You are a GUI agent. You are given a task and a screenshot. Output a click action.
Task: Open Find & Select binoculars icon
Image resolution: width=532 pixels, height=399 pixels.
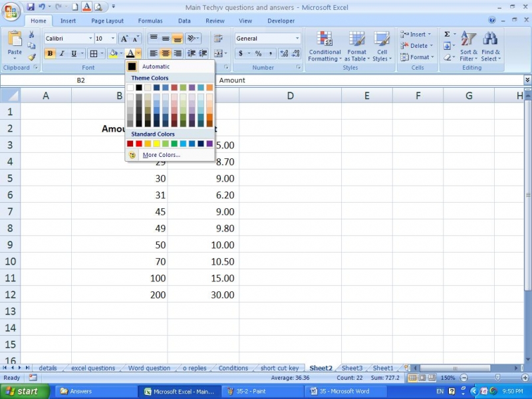tap(491, 45)
